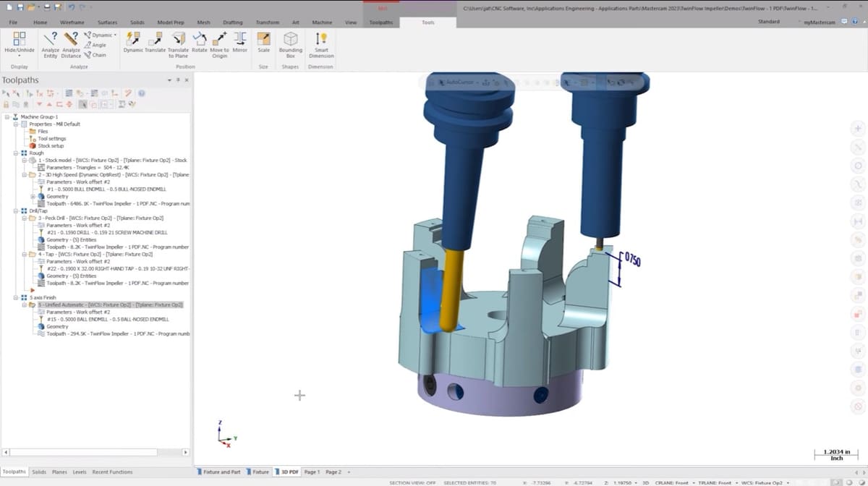Select the Scale tool
868x486 pixels.
pyautogui.click(x=263, y=42)
